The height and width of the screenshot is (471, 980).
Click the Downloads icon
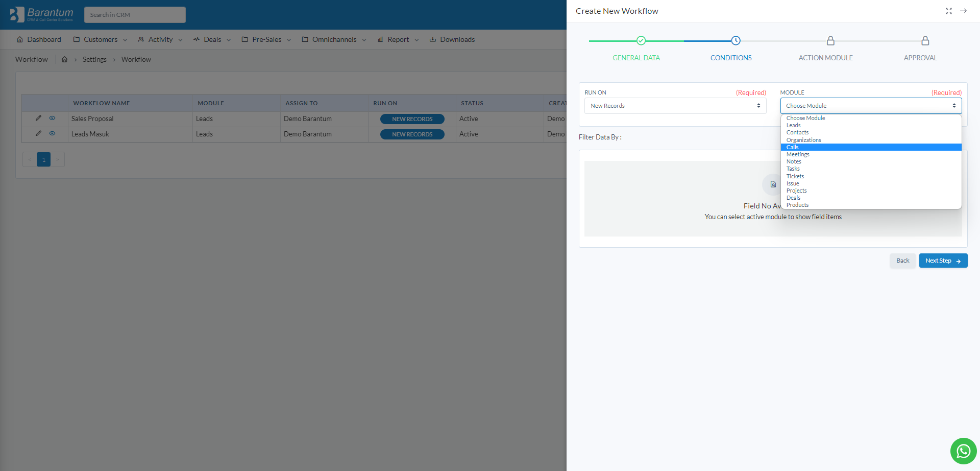(433, 39)
